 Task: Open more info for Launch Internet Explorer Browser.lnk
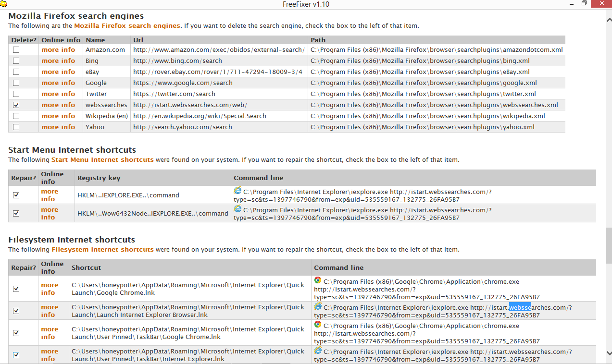click(50, 311)
